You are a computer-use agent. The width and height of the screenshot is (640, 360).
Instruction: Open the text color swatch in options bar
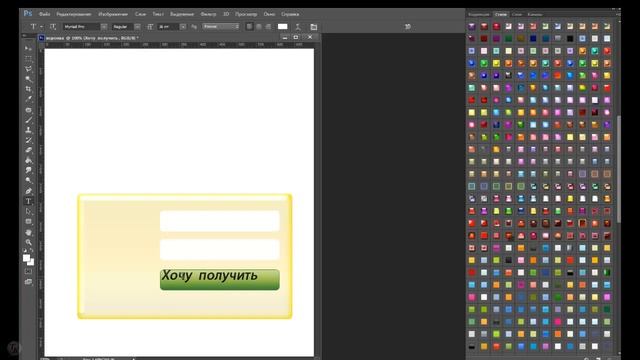click(282, 27)
